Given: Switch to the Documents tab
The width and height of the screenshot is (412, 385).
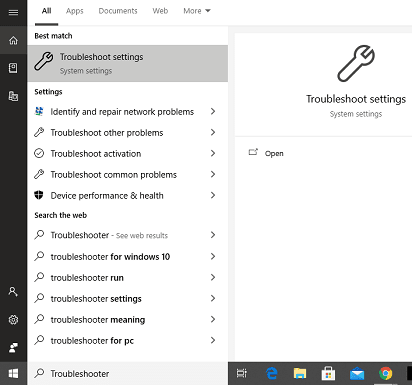Looking at the screenshot, I should (x=118, y=11).
